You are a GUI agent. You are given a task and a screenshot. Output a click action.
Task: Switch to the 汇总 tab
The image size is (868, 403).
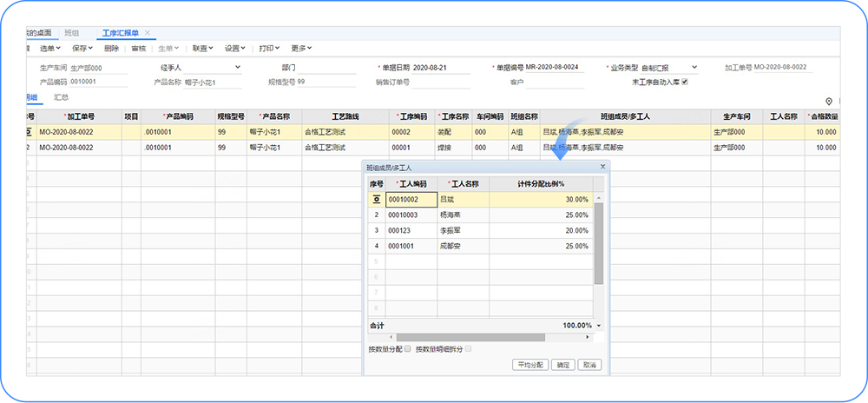tap(62, 97)
